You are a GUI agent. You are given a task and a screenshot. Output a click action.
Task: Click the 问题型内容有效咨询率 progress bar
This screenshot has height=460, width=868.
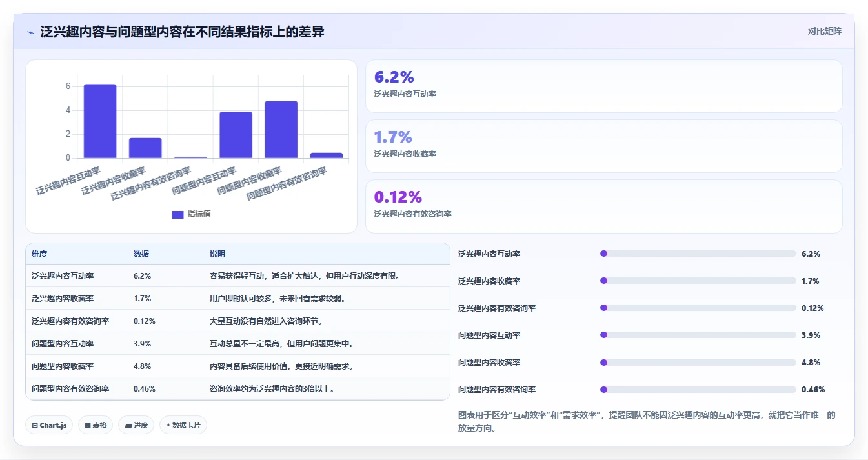698,389
